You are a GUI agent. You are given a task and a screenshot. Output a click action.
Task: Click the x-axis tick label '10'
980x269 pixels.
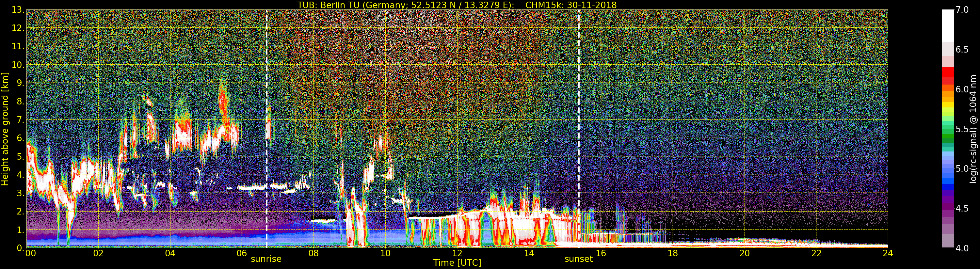coord(385,253)
